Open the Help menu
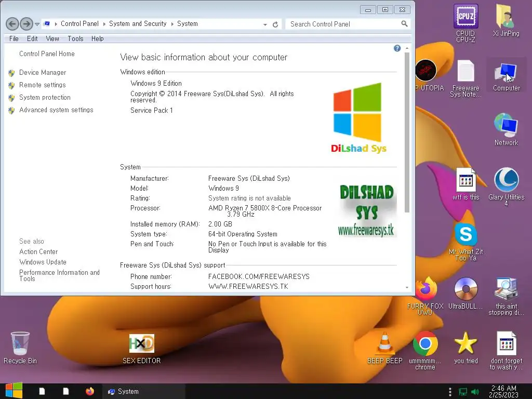 (x=97, y=38)
